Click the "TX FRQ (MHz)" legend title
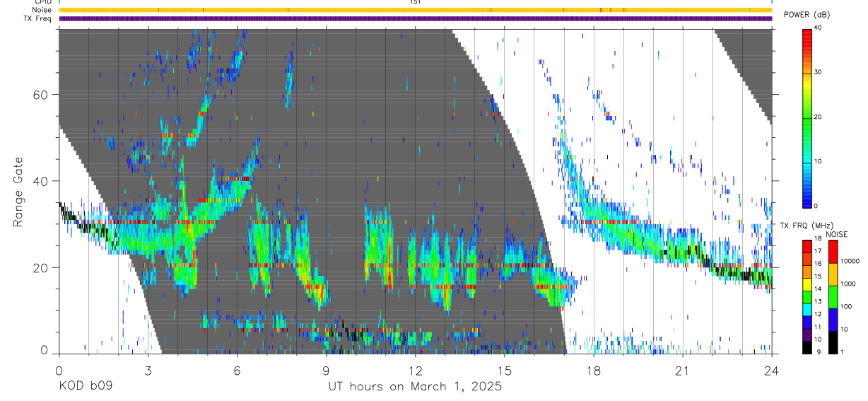Viewport: 868px width, 401px height. [x=805, y=226]
